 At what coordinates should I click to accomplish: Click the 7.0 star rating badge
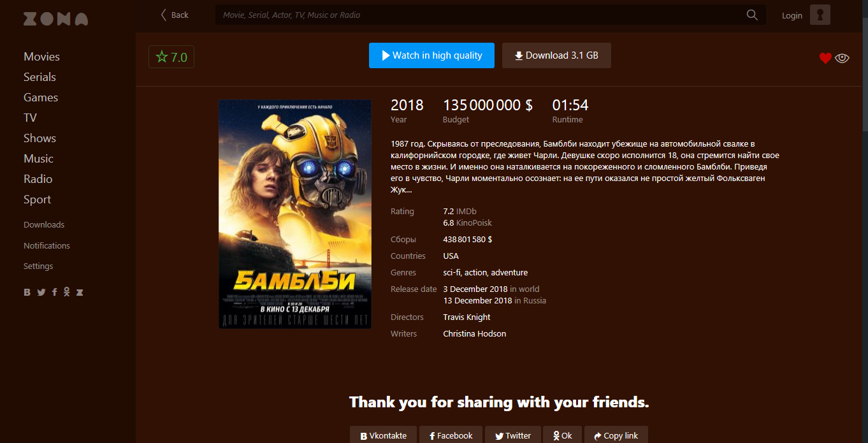coord(171,57)
